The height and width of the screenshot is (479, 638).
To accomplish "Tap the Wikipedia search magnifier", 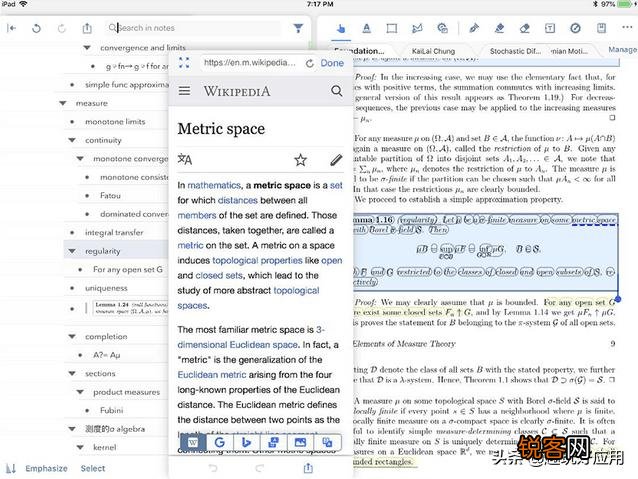I will point(336,91).
